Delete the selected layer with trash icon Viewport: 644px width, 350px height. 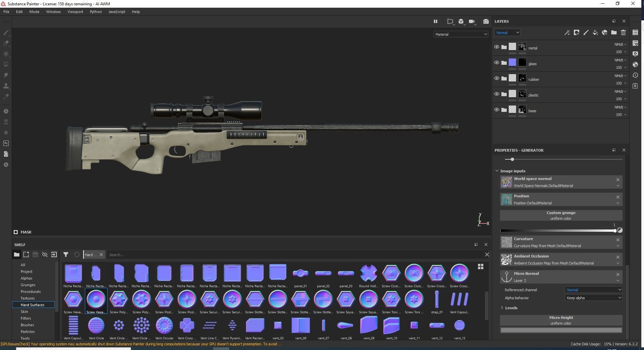click(x=623, y=32)
